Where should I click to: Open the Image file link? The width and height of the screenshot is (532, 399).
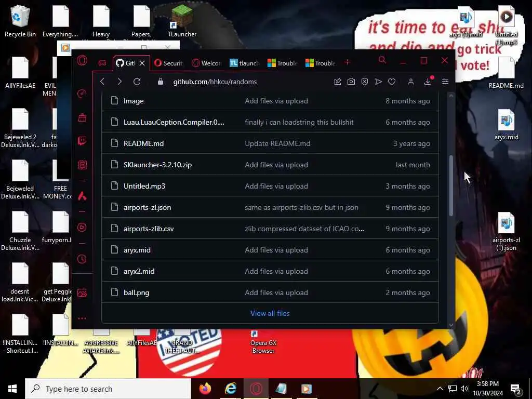tap(134, 101)
